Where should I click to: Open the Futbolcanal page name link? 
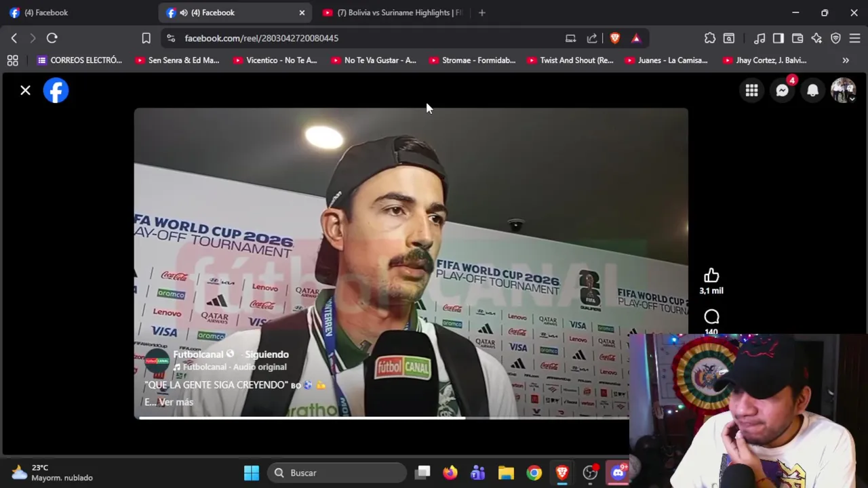(198, 354)
